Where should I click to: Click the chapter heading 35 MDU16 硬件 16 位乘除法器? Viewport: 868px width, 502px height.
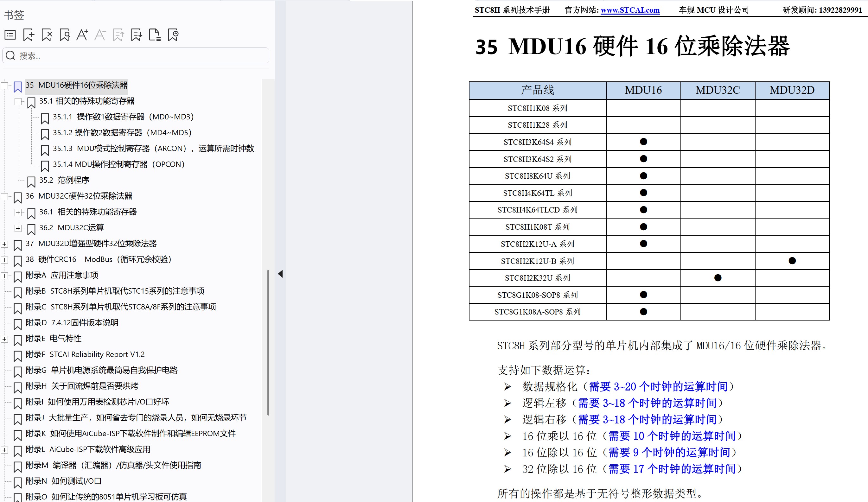[x=632, y=47]
